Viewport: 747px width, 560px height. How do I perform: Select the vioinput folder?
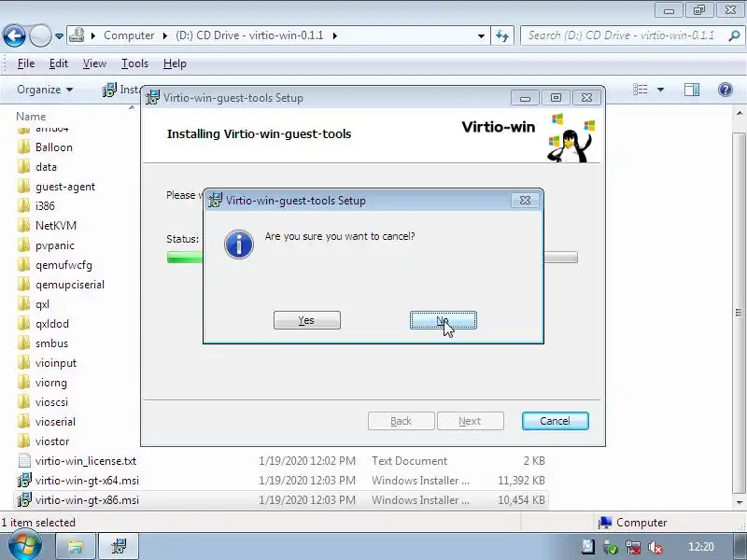56,363
